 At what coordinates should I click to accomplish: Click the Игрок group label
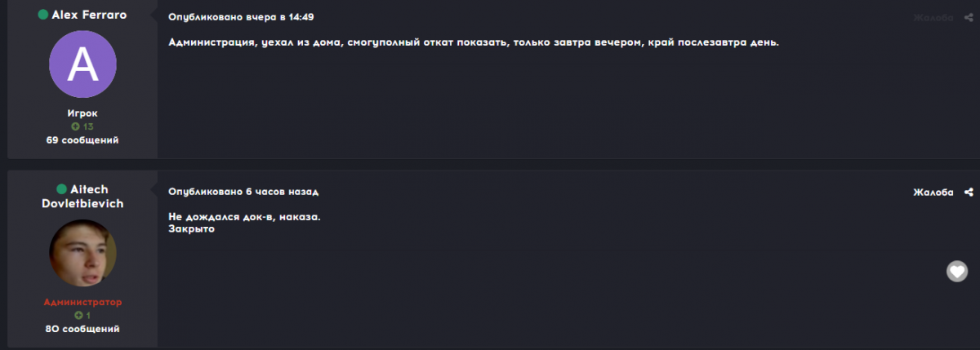click(x=82, y=113)
